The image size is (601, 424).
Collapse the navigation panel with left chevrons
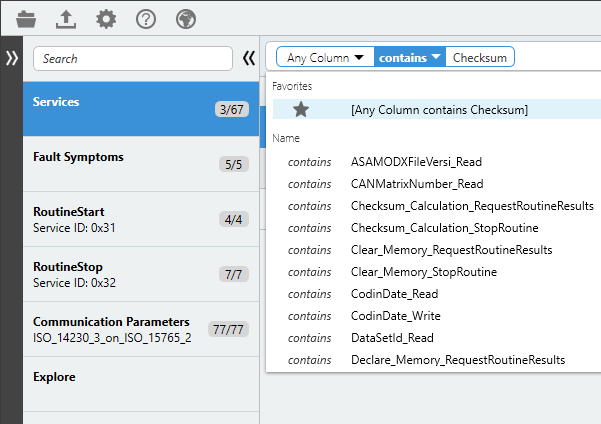[x=249, y=58]
